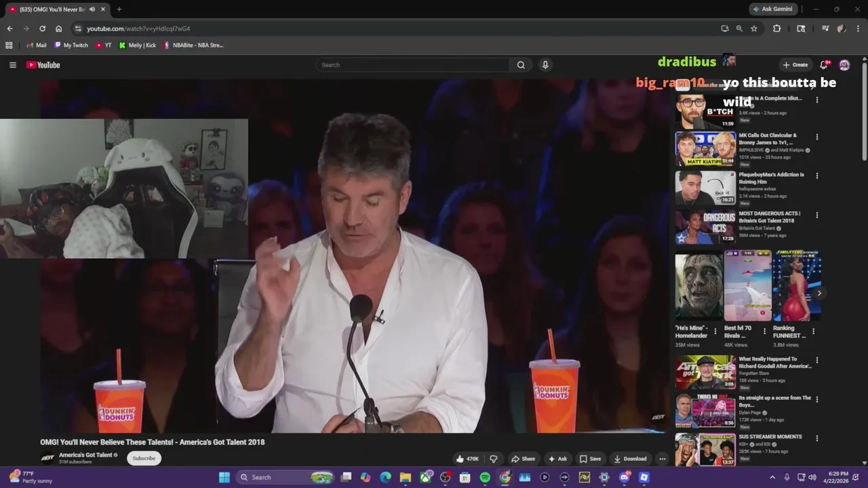This screenshot has height=488, width=868.
Task: Click the browser address bar URL
Action: 138,28
